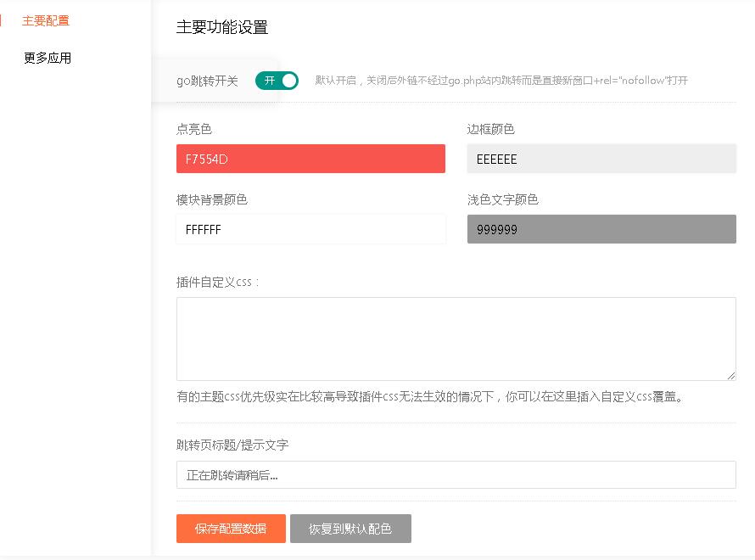Viewport: 755px width, 560px height.
Task: Click the go.php nofollow description text
Action: click(501, 81)
